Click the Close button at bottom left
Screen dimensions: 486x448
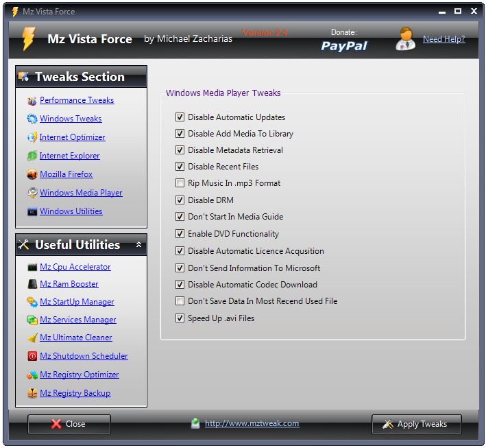[x=69, y=424]
